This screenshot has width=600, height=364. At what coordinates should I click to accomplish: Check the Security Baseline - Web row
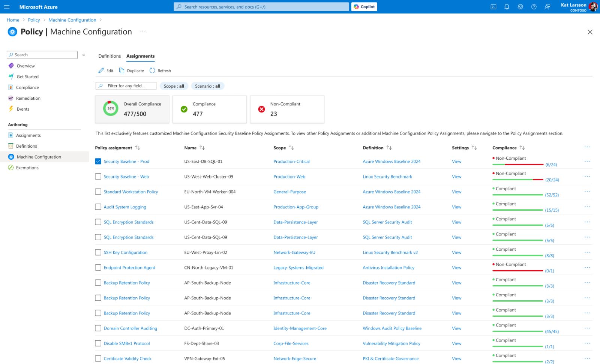98,177
